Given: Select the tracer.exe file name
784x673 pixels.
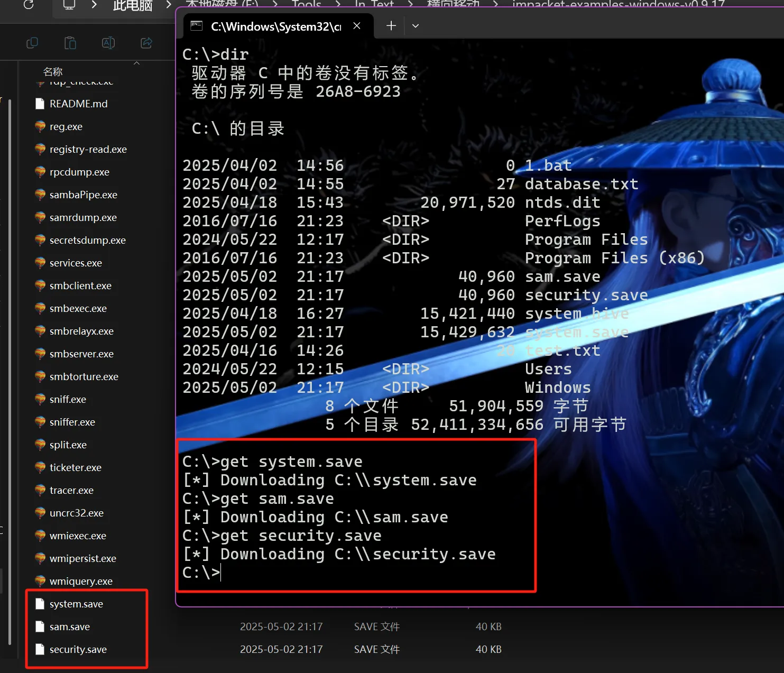Looking at the screenshot, I should click(71, 490).
